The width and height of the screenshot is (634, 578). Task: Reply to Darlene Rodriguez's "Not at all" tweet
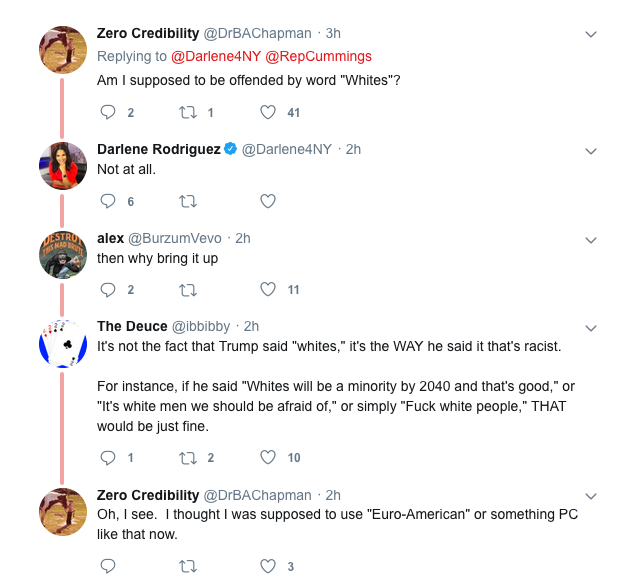click(x=109, y=201)
